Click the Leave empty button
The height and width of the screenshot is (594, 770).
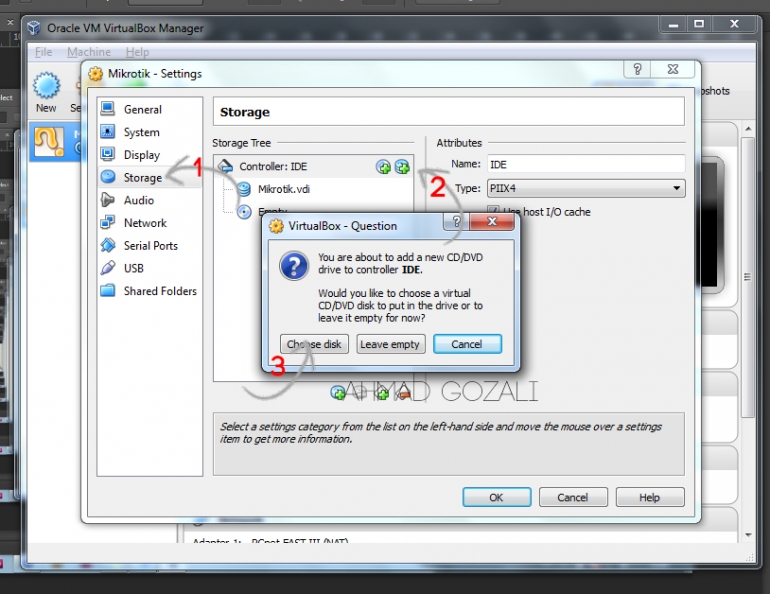(x=390, y=344)
